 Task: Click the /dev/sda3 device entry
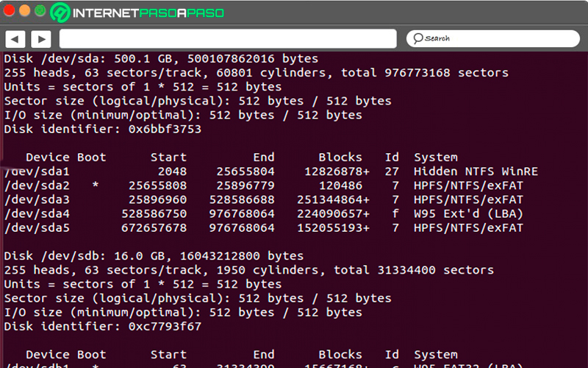click(x=37, y=199)
